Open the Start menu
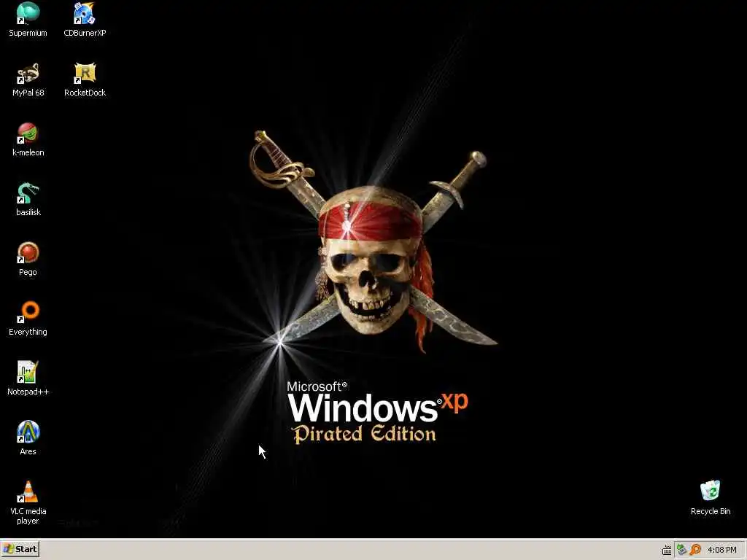The image size is (747, 560). [20, 550]
